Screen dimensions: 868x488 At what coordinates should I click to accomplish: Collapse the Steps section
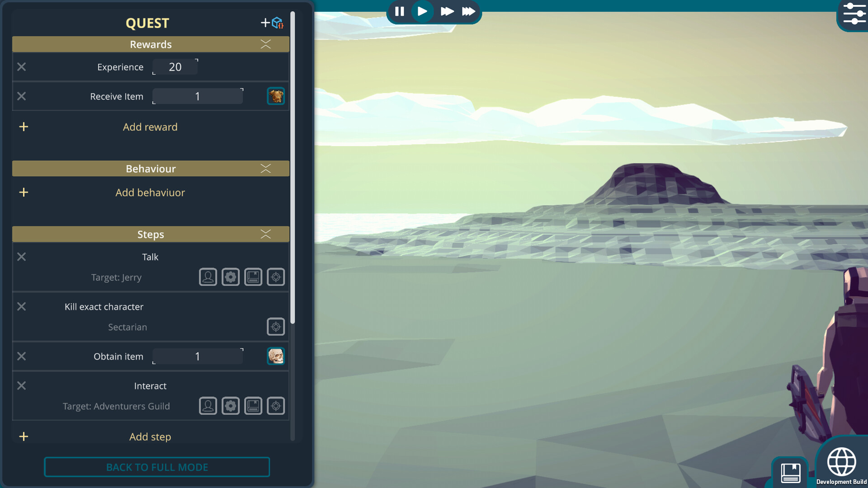pyautogui.click(x=266, y=234)
